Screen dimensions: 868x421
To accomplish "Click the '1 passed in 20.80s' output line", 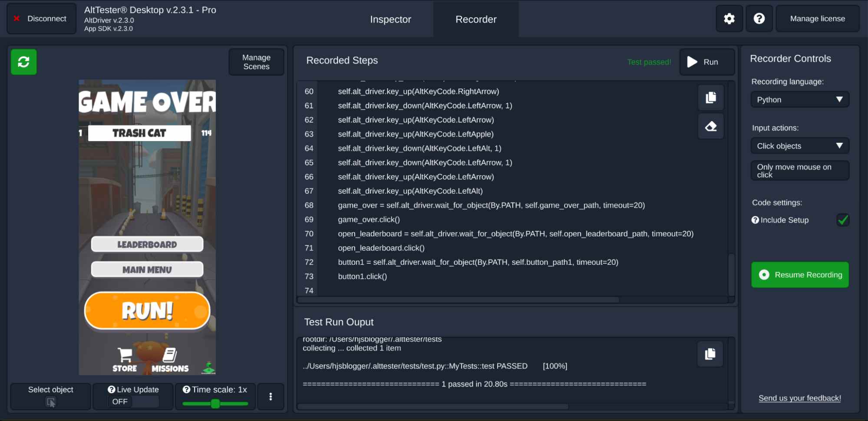I will 474,384.
